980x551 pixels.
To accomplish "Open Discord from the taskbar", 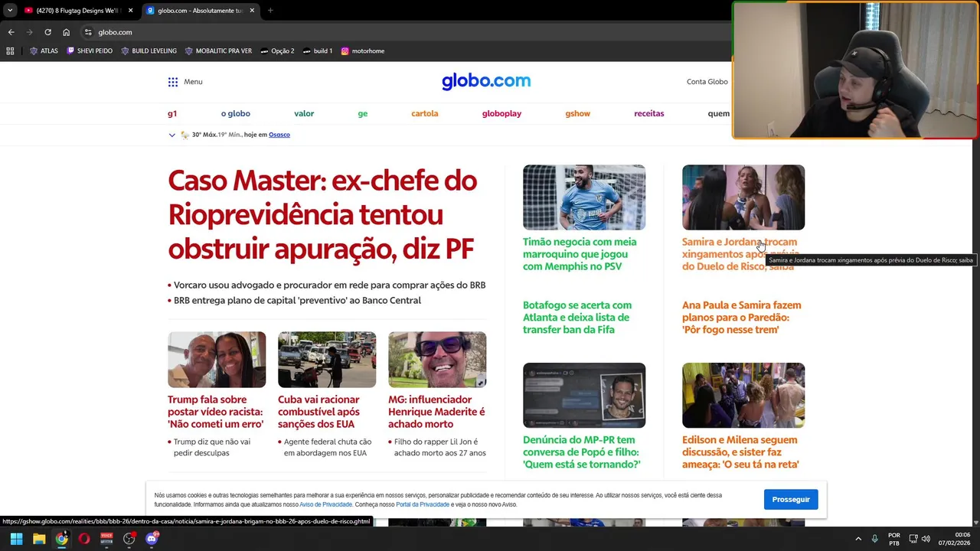I will [152, 539].
